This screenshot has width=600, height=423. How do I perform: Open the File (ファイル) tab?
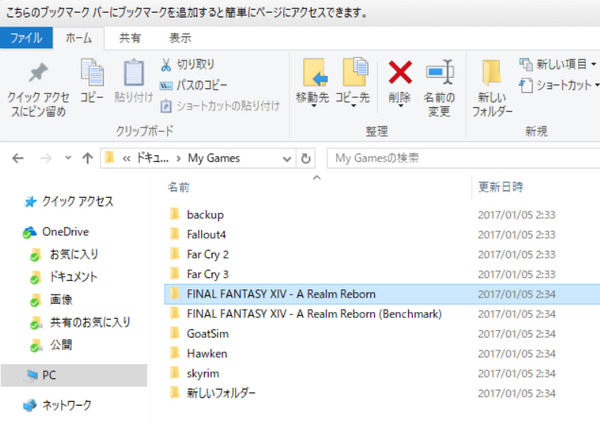[x=26, y=38]
